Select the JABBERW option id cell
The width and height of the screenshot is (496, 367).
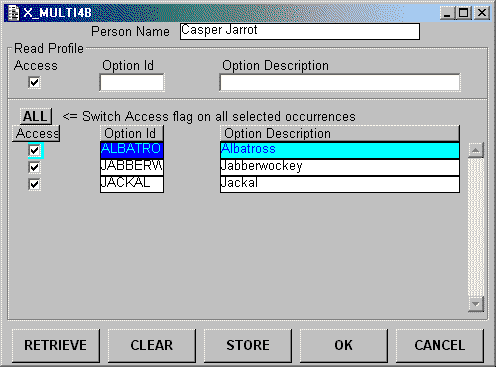(132, 167)
